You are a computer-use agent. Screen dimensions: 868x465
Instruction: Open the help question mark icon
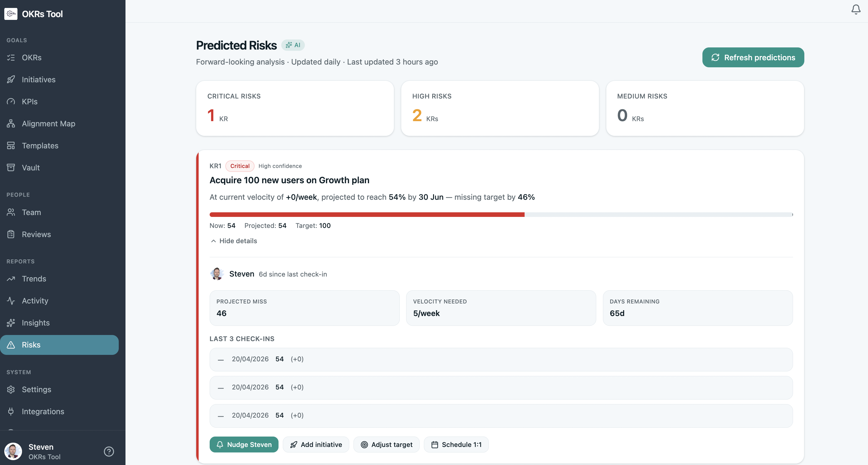pyautogui.click(x=109, y=451)
